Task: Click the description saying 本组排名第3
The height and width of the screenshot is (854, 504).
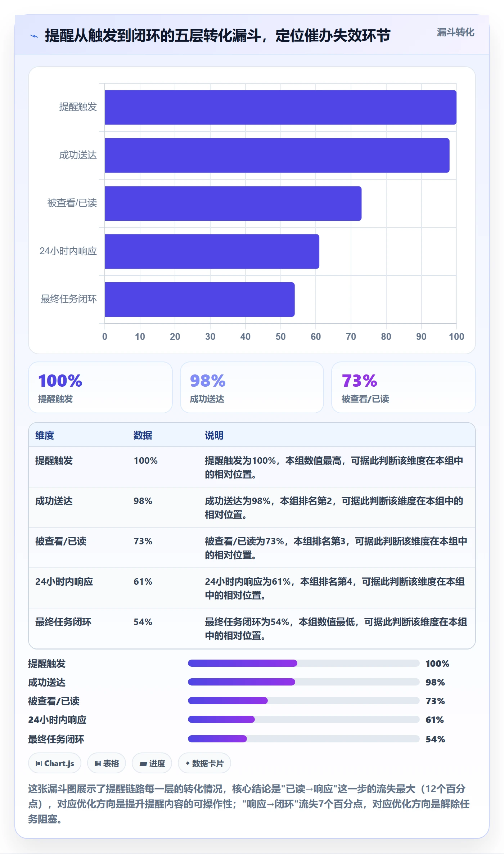Action: pyautogui.click(x=336, y=548)
